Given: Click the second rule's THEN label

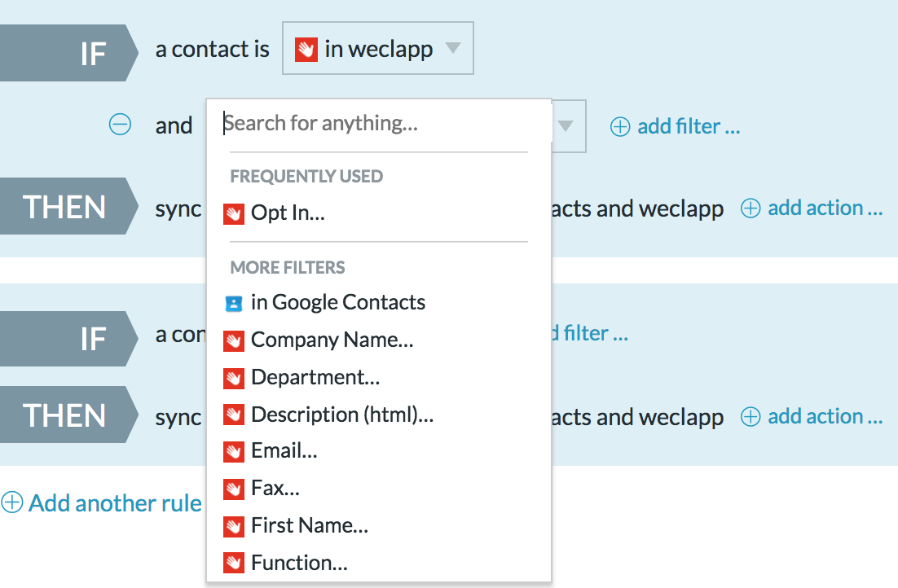Looking at the screenshot, I should (68, 415).
